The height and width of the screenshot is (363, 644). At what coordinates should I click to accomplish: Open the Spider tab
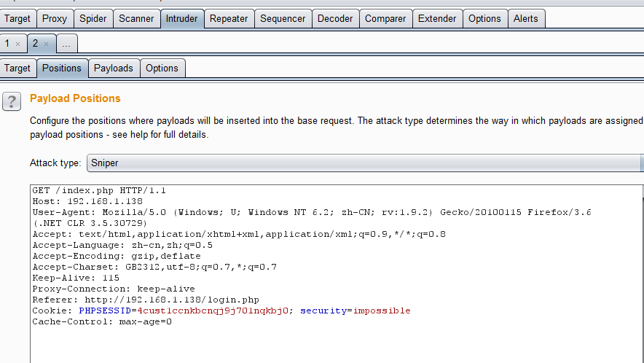tap(93, 19)
